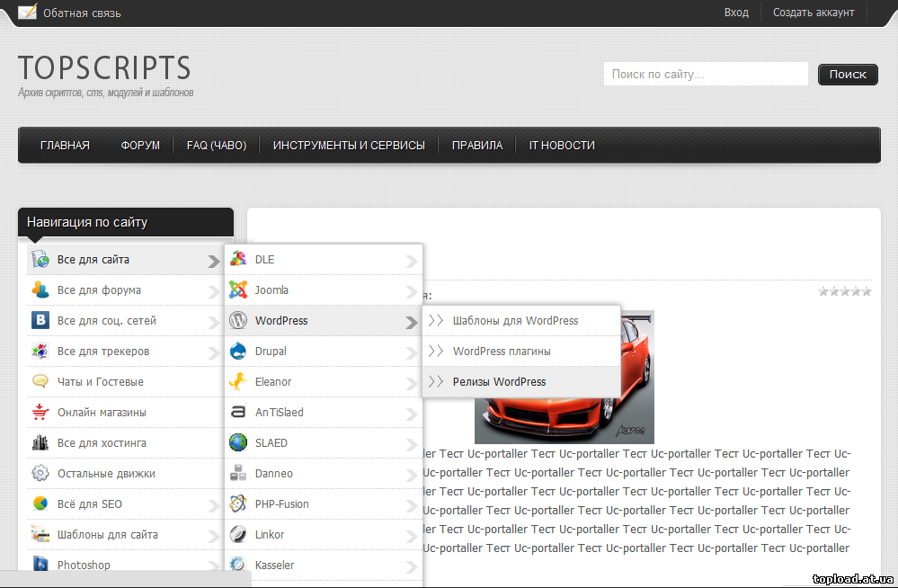898x588 pixels.
Task: Click the Шаблоны для сайта icon
Action: (x=40, y=534)
